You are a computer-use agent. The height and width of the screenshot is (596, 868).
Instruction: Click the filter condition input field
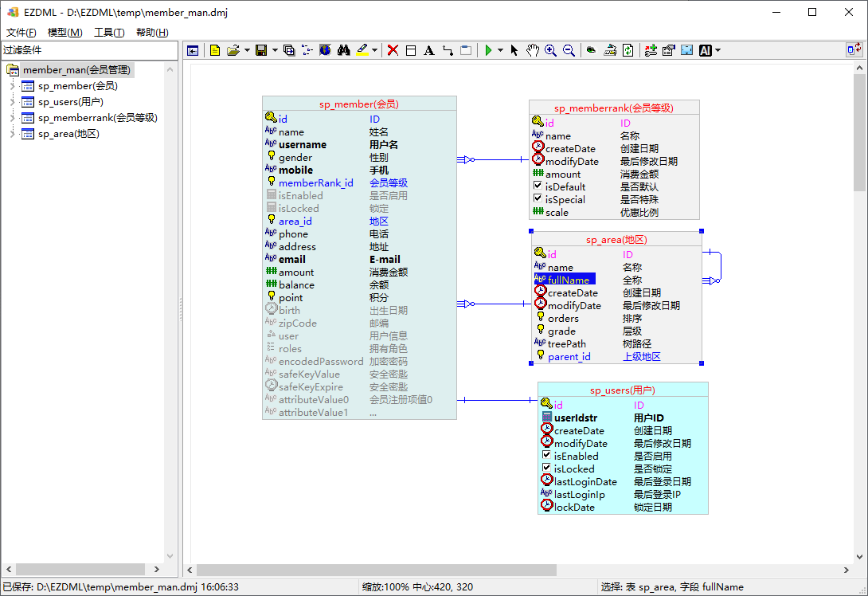pyautogui.click(x=89, y=50)
